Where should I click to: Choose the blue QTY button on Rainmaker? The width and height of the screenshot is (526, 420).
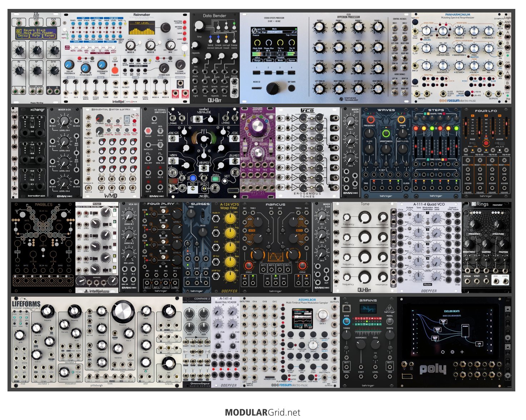click(73, 36)
